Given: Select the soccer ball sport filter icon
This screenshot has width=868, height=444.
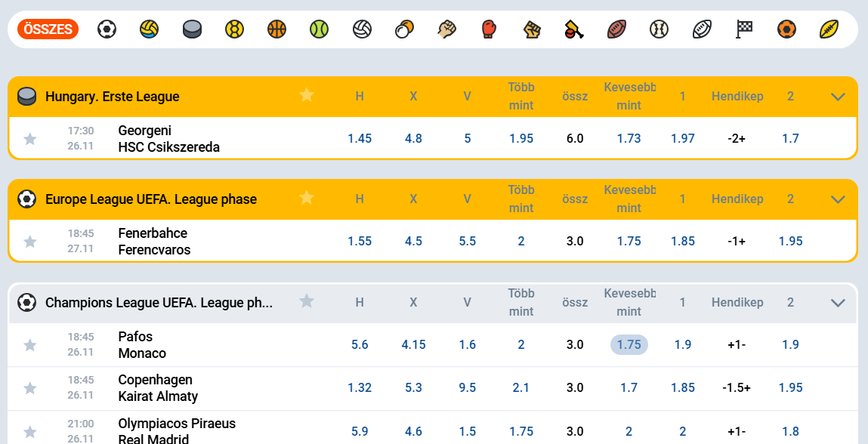Looking at the screenshot, I should [107, 29].
